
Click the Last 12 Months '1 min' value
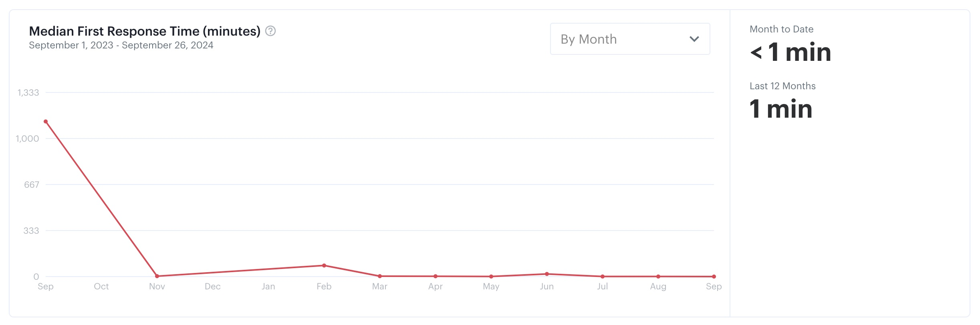pyautogui.click(x=781, y=109)
